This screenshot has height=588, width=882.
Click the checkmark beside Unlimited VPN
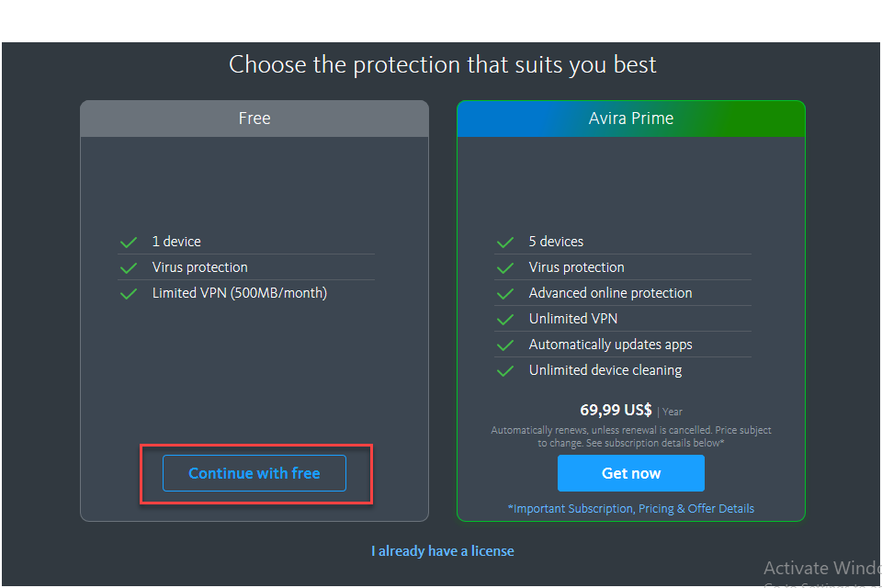click(505, 320)
